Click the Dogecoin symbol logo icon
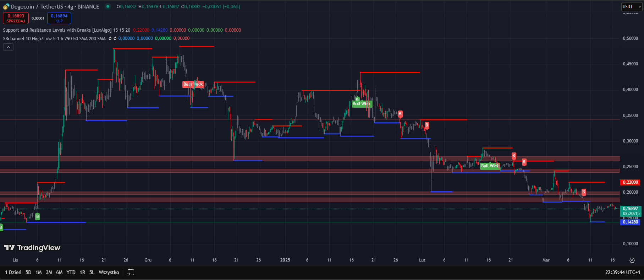644x280 pixels. (x=6, y=7)
